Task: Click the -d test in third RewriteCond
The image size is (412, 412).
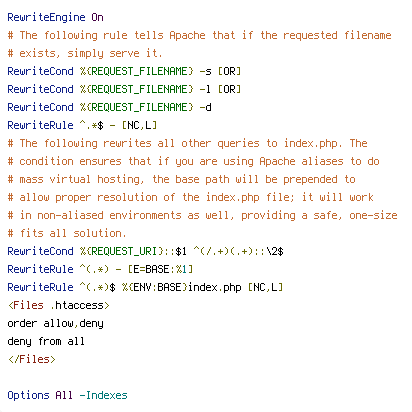Action: click(x=205, y=107)
